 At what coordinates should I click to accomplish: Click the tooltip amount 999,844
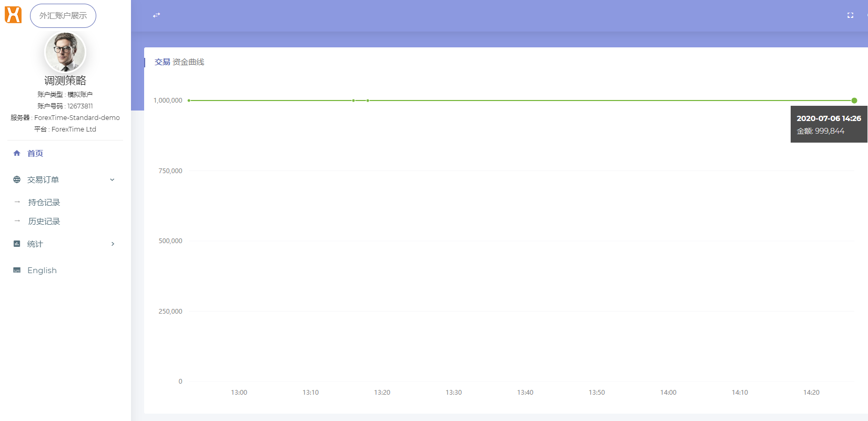(x=830, y=131)
